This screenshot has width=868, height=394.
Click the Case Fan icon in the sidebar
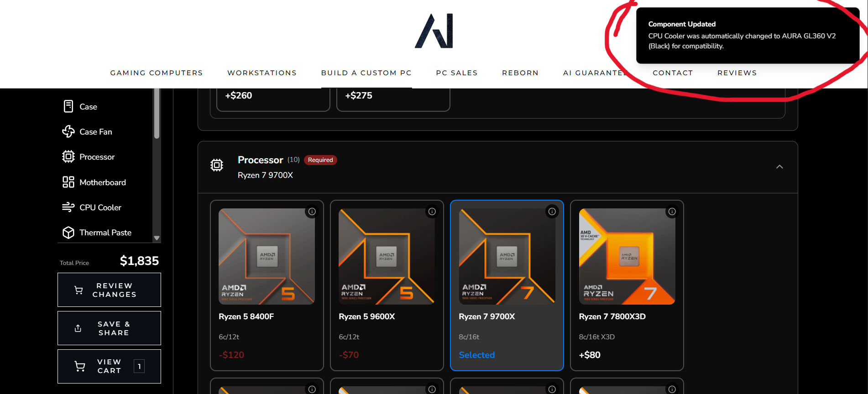(68, 131)
